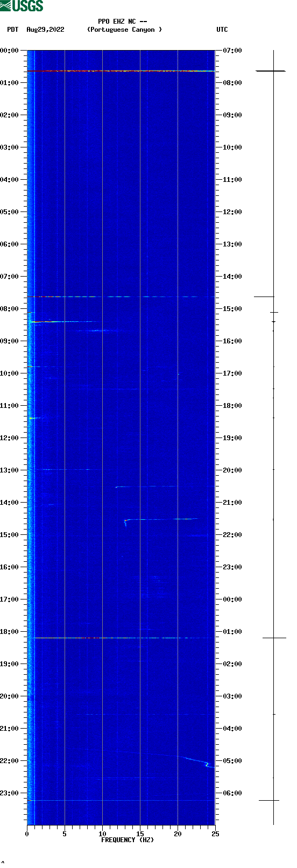Image resolution: width=297 pixels, height=868 pixels.
Task: Click the seismogram spike near 01:10 UTC
Action: 274,638
